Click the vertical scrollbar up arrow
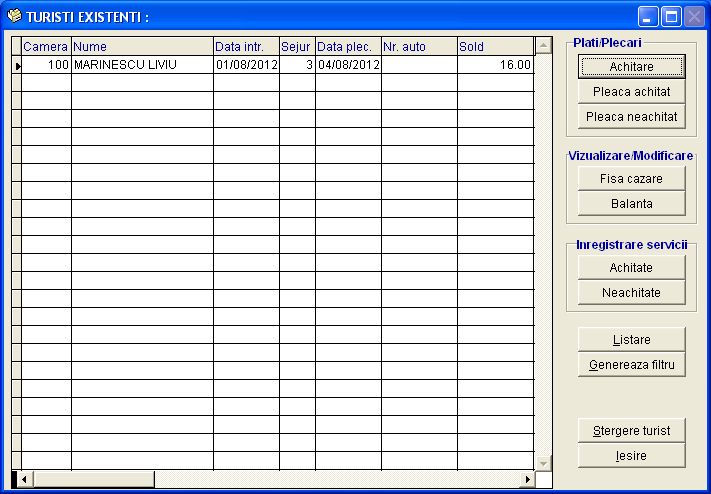 click(544, 45)
